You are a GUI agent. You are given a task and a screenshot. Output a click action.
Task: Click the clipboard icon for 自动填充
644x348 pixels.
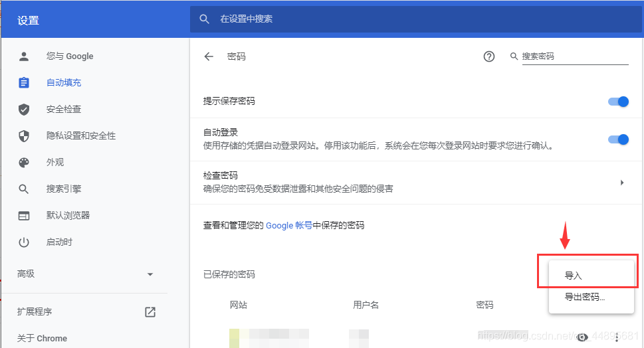click(x=24, y=82)
